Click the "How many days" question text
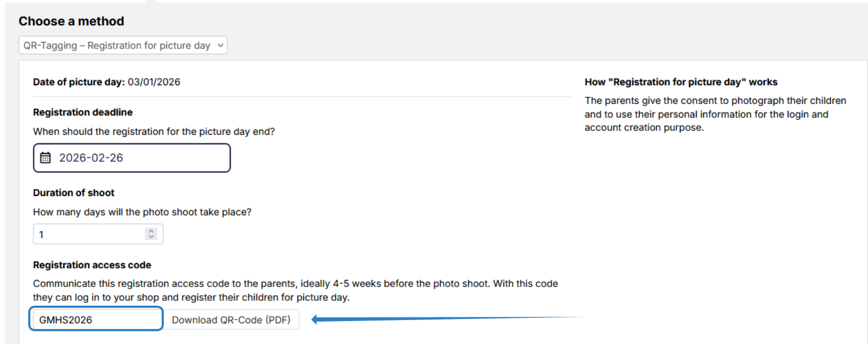The width and height of the screenshot is (868, 344). 142,212
